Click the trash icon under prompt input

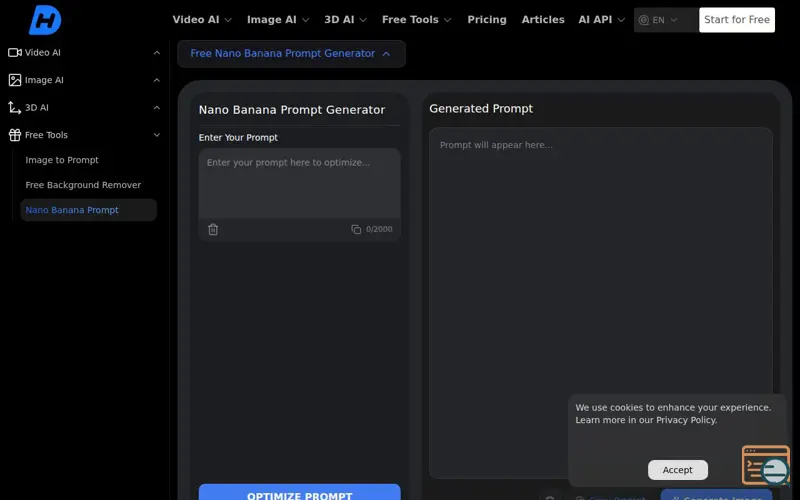(x=213, y=230)
